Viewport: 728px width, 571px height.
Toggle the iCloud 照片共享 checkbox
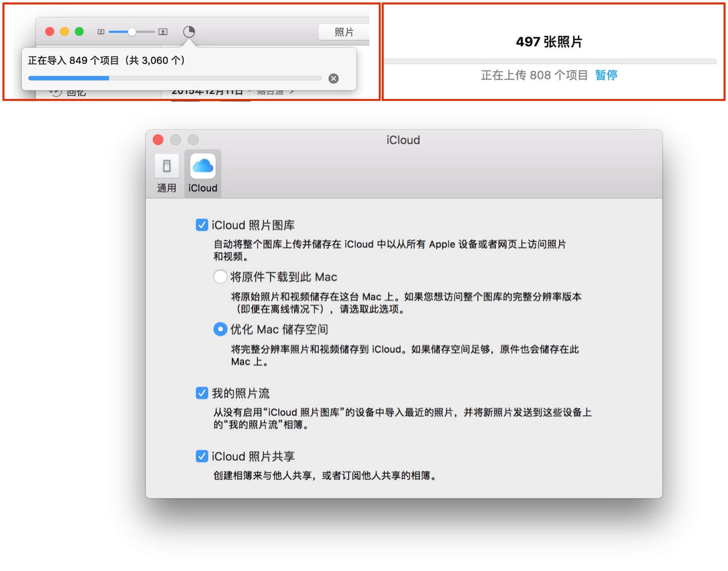[x=201, y=456]
